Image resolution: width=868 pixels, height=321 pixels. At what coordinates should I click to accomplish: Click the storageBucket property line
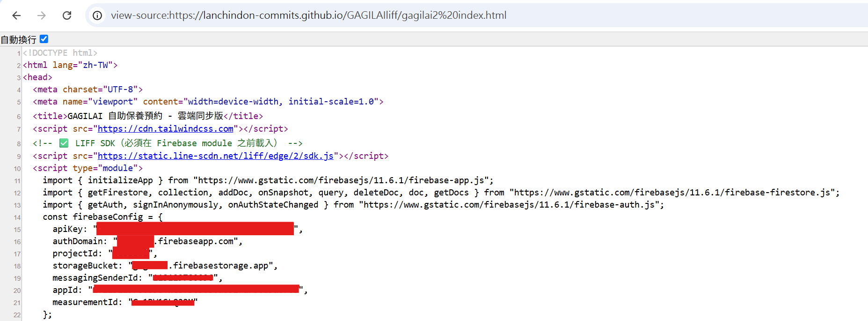(x=165, y=266)
